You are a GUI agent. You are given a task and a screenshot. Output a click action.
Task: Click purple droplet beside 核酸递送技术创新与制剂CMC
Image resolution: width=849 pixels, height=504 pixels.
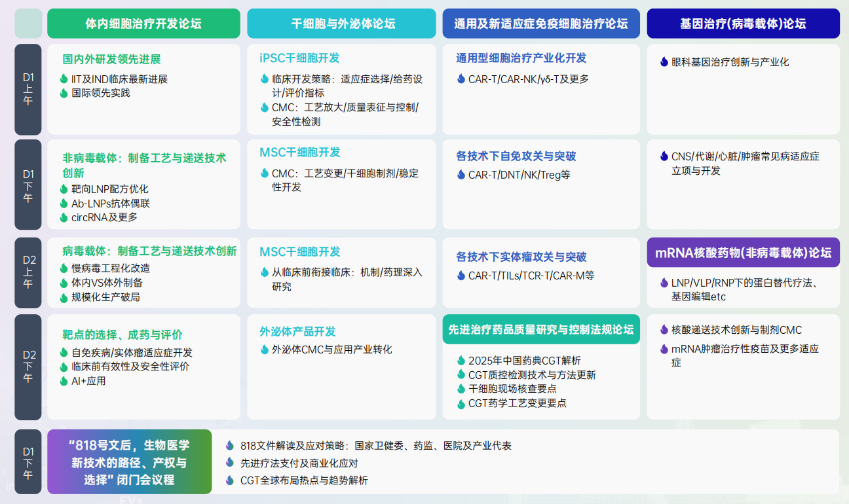click(664, 330)
